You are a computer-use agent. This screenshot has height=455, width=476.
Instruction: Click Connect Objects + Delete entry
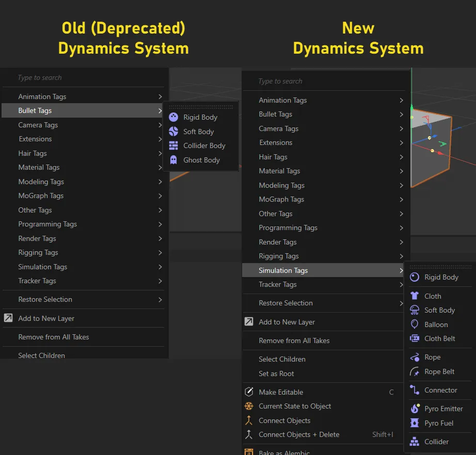(x=299, y=434)
